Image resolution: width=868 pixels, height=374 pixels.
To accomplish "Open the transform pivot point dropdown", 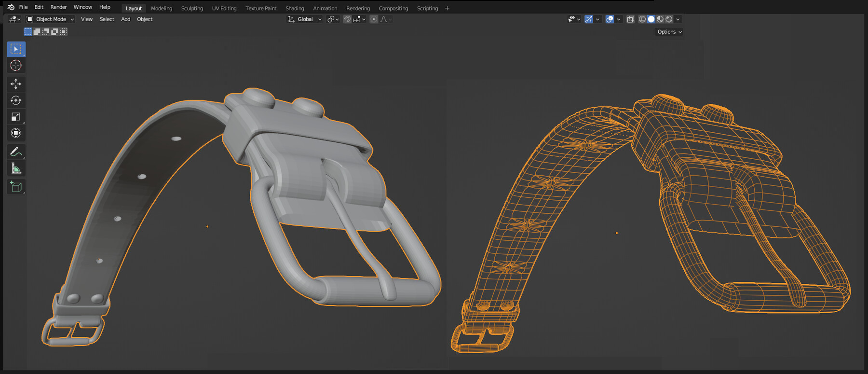I will 333,19.
